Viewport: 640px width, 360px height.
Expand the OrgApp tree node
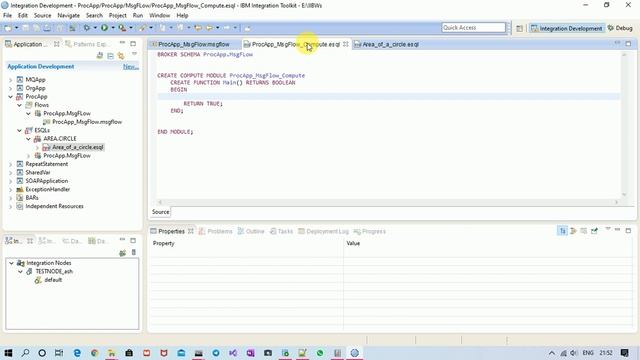coord(11,89)
